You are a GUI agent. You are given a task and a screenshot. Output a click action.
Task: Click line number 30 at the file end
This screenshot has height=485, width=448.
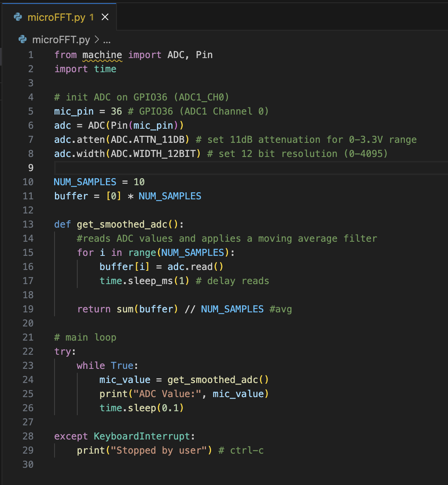click(x=28, y=465)
